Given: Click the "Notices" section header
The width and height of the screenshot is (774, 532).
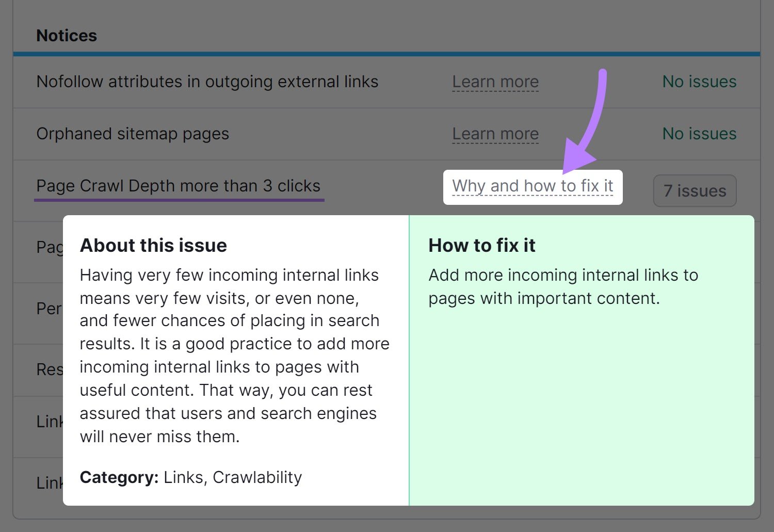Looking at the screenshot, I should tap(66, 35).
